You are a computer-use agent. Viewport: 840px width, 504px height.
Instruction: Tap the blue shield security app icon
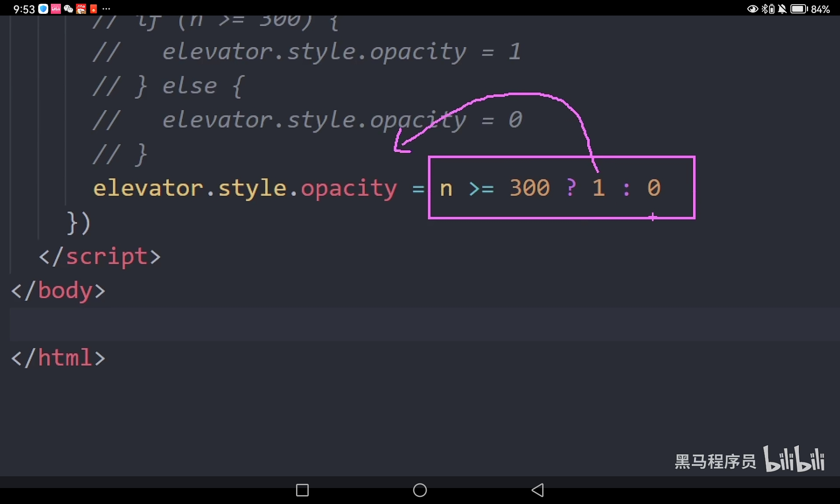point(43,9)
